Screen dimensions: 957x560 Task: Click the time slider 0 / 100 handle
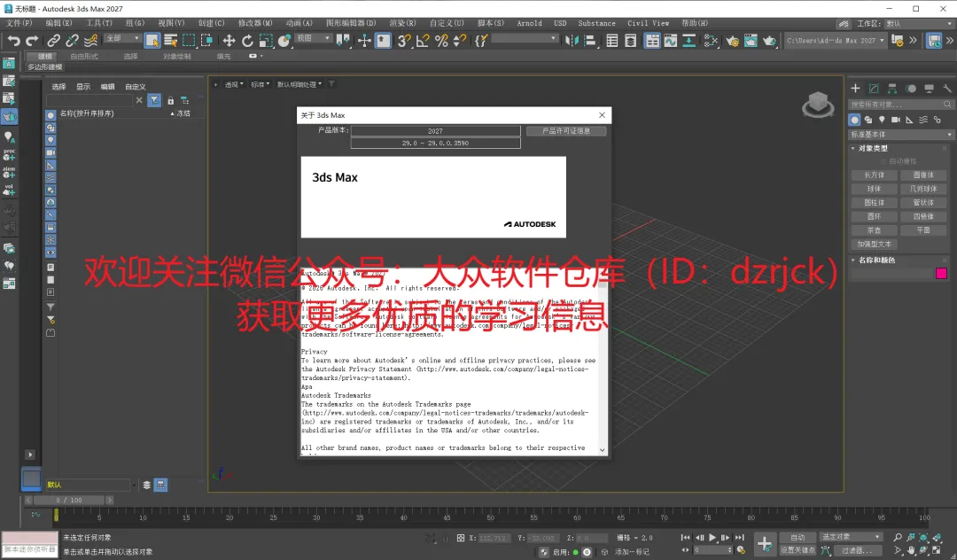click(68, 501)
